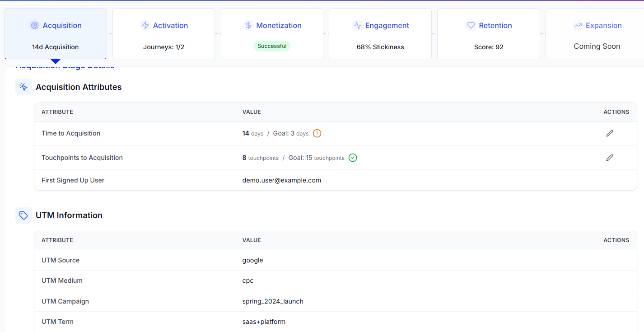Edit the Touchpoints to Acquisition value
Screen dimensions: 644x332
[610, 158]
